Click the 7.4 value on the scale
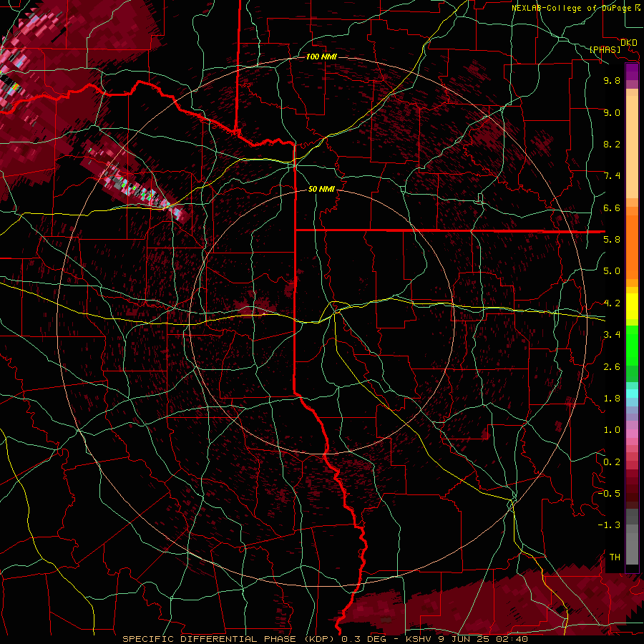 point(612,176)
